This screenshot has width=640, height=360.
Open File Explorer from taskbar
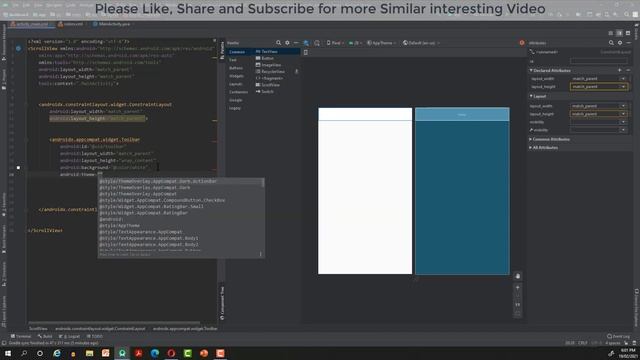coord(89,353)
